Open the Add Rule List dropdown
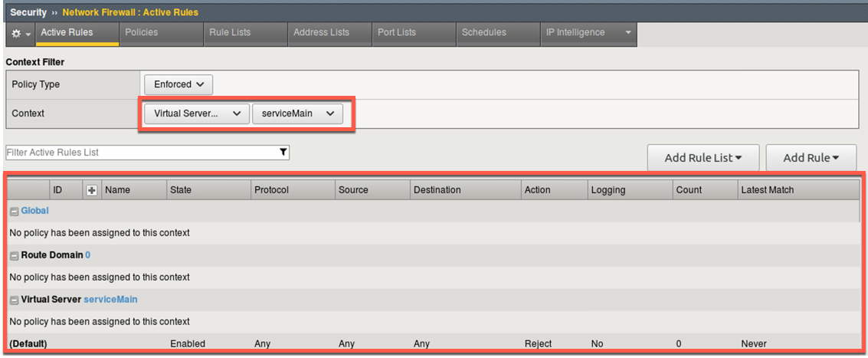 (x=703, y=158)
